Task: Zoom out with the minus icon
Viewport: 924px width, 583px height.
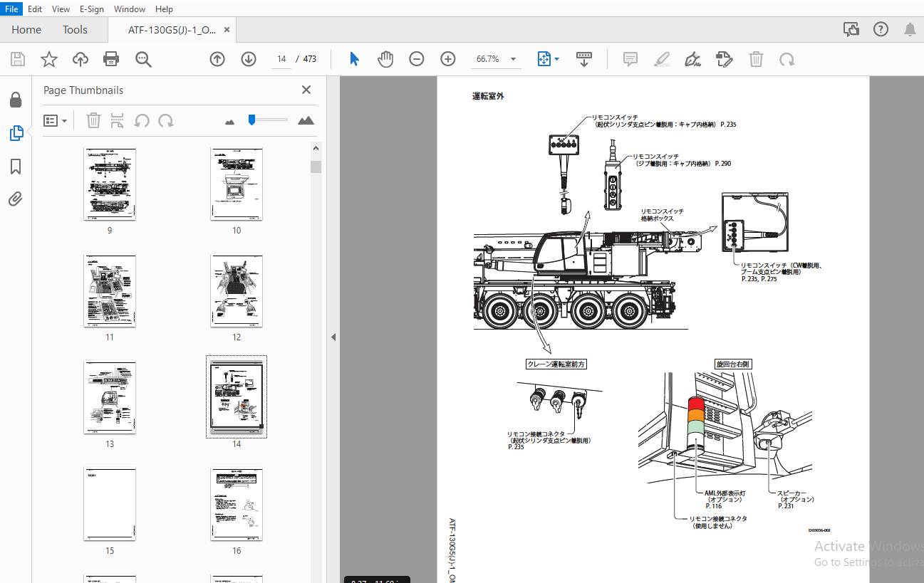Action: (417, 59)
